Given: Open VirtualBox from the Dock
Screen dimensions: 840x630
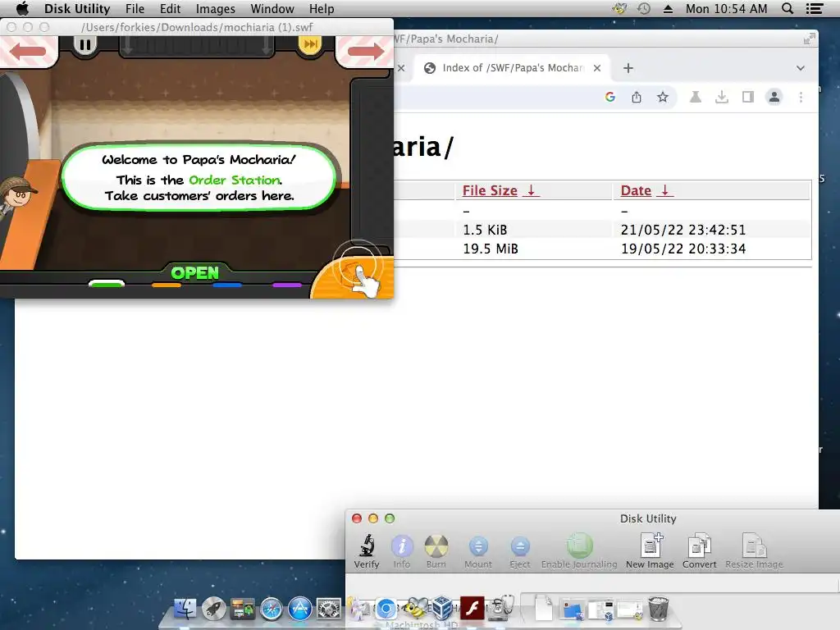Looking at the screenshot, I should click(x=442, y=608).
